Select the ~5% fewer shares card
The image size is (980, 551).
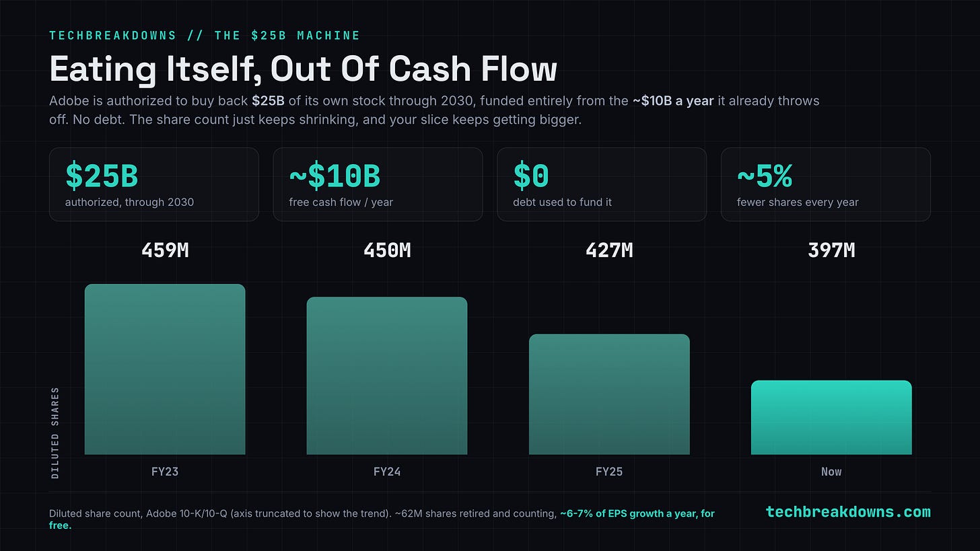(826, 184)
